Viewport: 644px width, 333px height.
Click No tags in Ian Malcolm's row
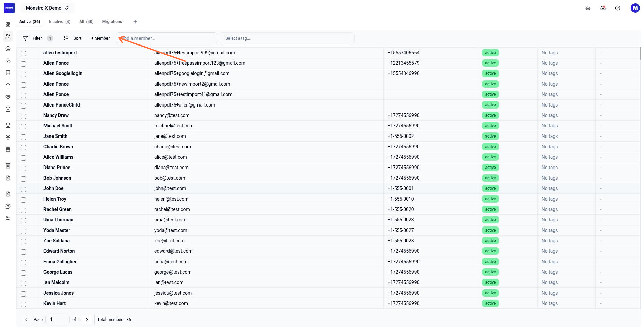coord(550,282)
